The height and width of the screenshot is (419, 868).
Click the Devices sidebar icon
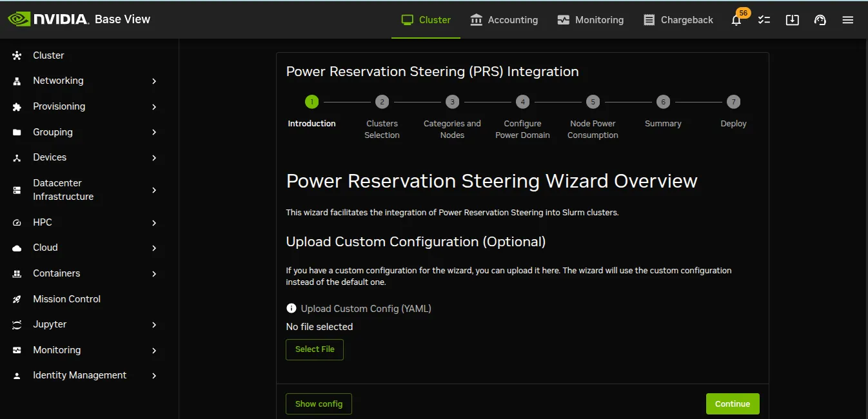17,158
